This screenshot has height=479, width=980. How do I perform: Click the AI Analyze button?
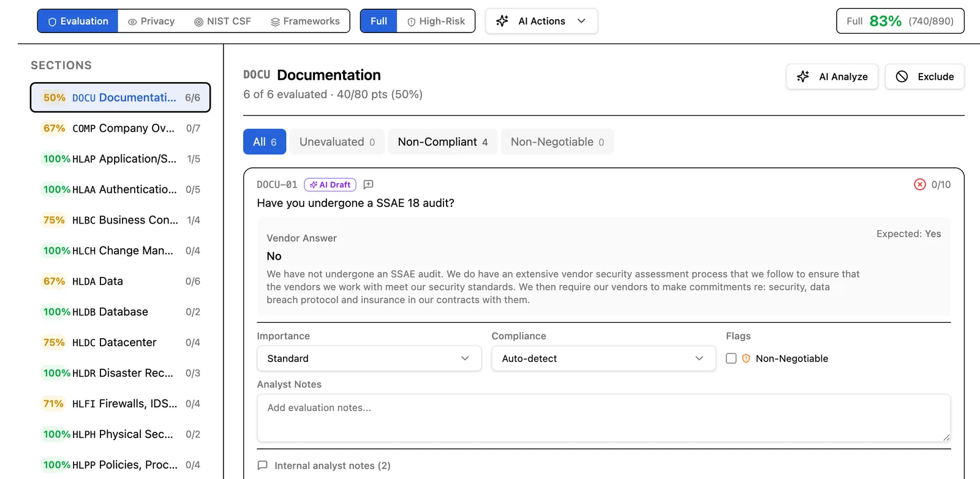tap(832, 77)
